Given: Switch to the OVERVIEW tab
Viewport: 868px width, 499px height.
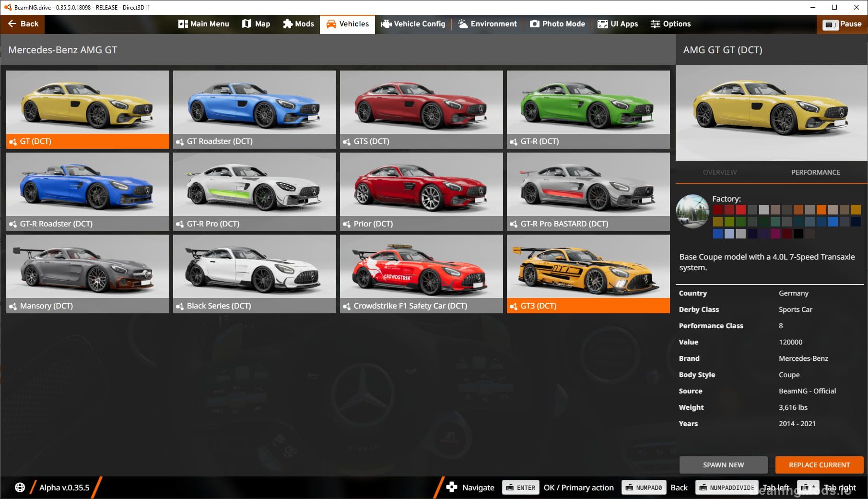Looking at the screenshot, I should tap(720, 172).
